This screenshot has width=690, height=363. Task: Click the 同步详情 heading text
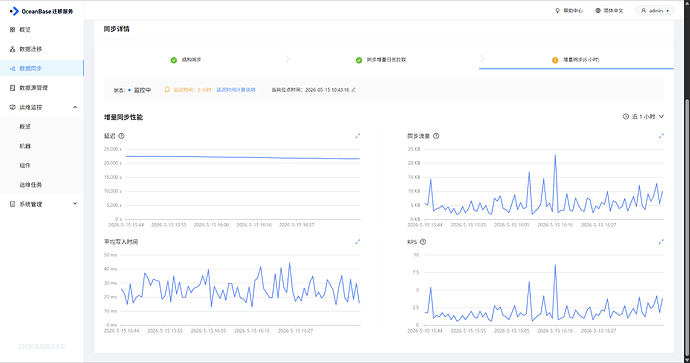point(117,29)
